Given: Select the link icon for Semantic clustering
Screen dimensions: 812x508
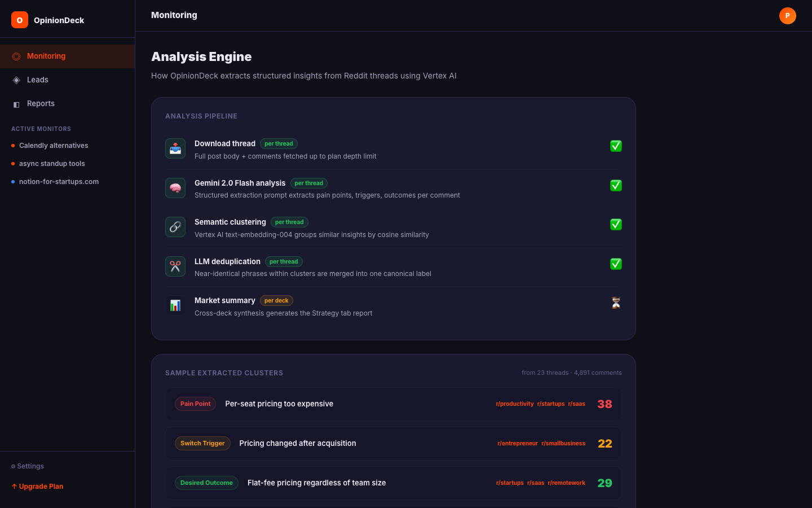Looking at the screenshot, I should (175, 226).
